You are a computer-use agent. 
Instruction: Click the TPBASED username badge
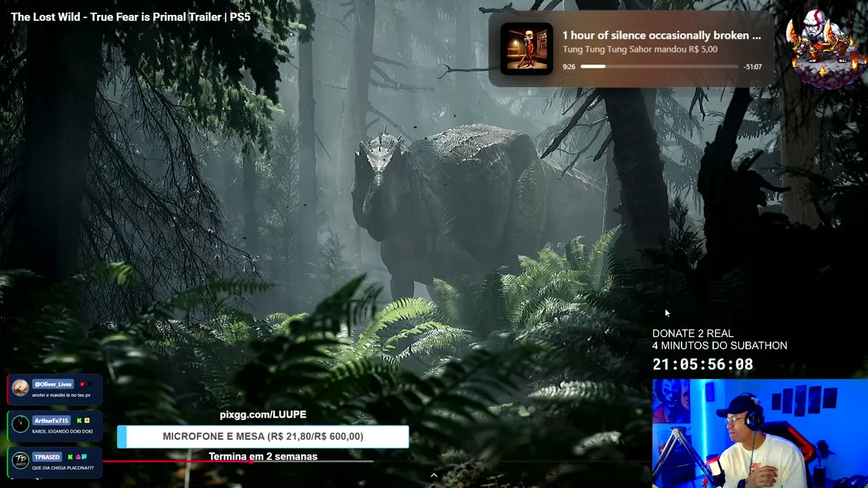click(x=47, y=457)
